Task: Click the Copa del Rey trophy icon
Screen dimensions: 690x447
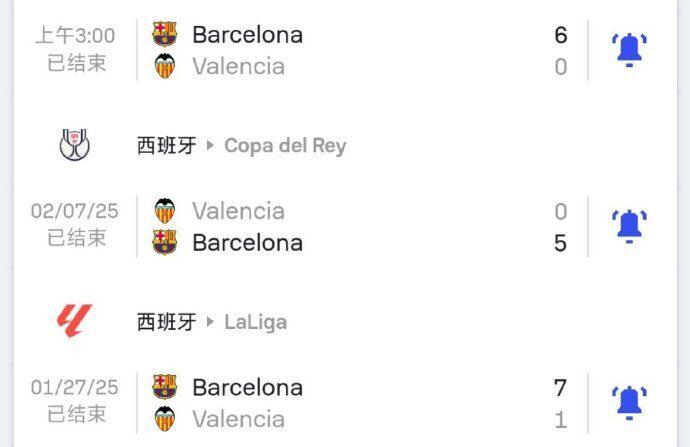Action: [74, 146]
